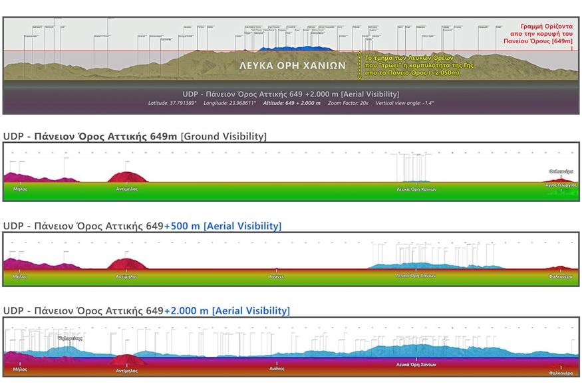Select the Latitude 37.791389° value
The width and height of the screenshot is (582, 392).
pos(172,104)
